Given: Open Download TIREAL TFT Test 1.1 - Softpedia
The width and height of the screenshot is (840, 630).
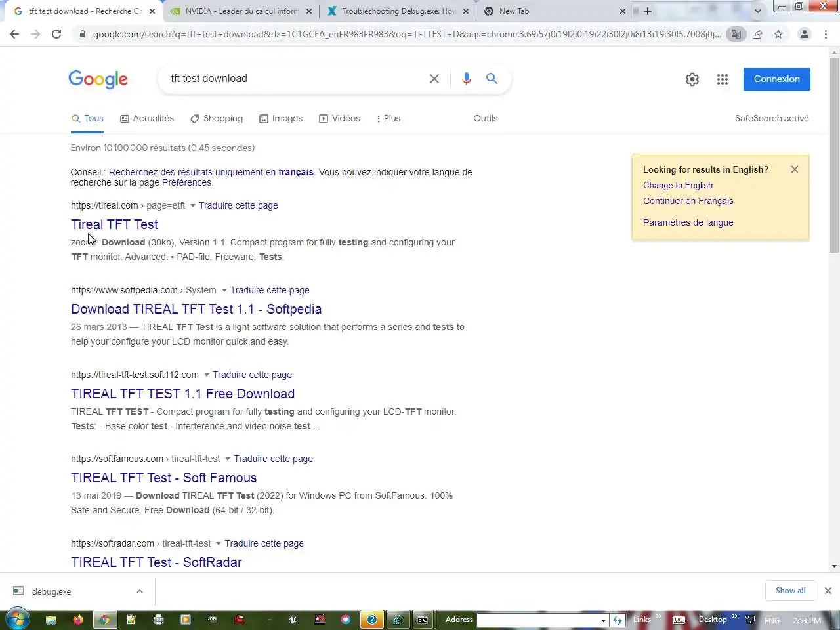Looking at the screenshot, I should pyautogui.click(x=196, y=309).
